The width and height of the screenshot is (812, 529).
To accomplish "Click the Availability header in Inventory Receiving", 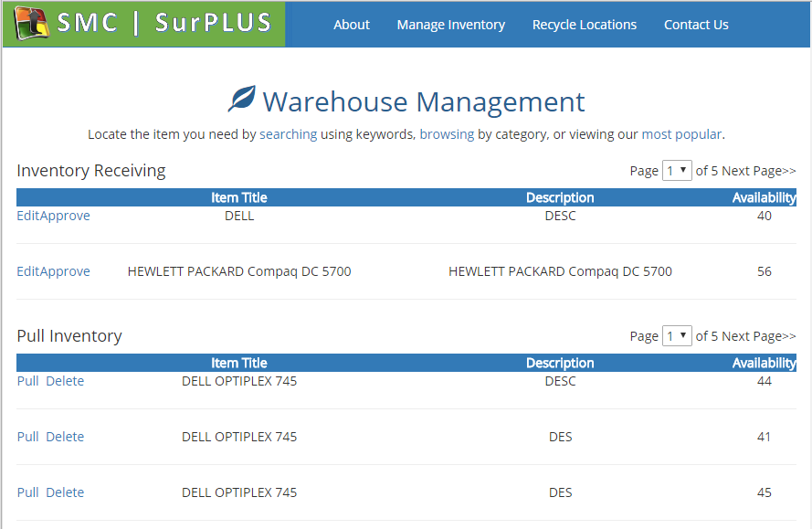I will pyautogui.click(x=764, y=197).
